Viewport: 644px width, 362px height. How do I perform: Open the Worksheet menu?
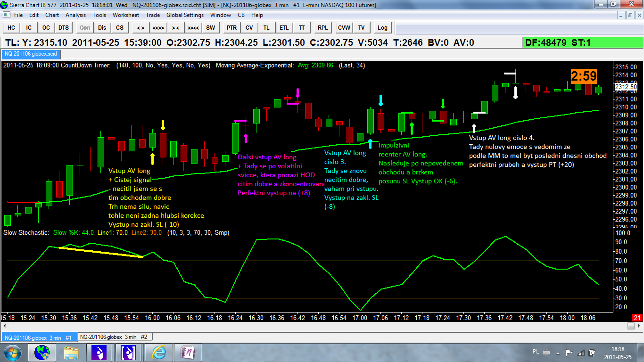(x=126, y=15)
